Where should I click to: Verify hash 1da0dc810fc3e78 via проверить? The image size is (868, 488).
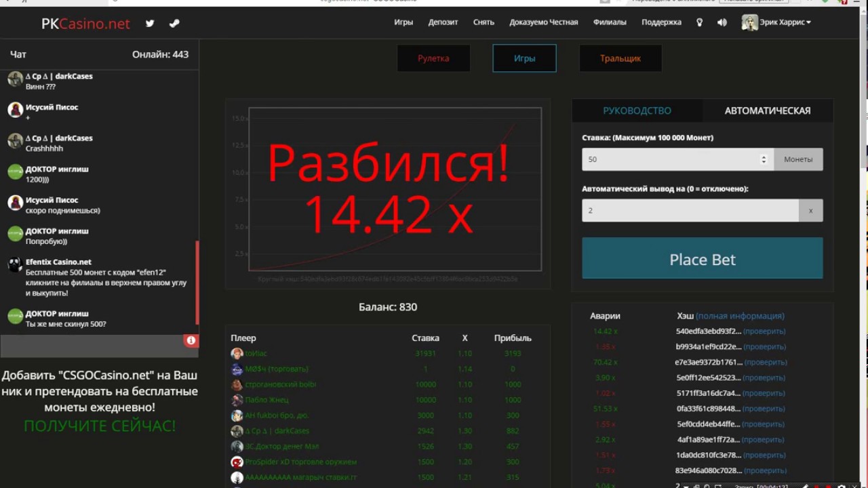[764, 455]
